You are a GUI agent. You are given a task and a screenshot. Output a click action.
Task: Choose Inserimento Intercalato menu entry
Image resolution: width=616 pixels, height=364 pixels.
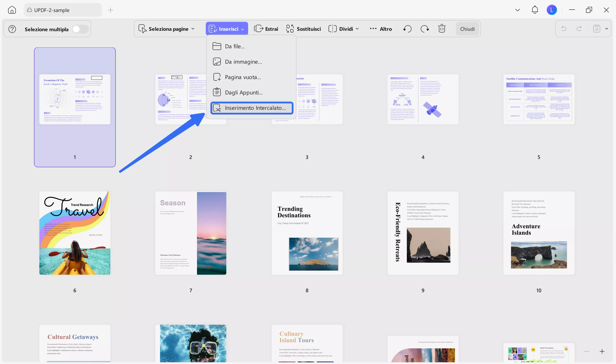click(252, 108)
